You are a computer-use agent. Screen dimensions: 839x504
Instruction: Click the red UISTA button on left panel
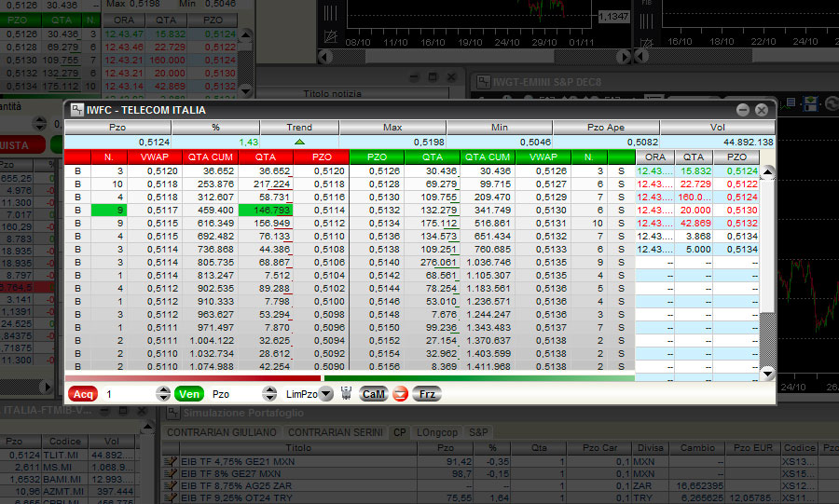tap(21, 144)
